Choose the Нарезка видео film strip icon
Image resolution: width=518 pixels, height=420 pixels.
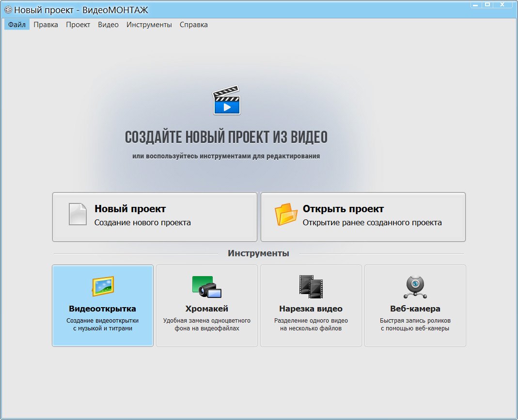[x=311, y=286]
